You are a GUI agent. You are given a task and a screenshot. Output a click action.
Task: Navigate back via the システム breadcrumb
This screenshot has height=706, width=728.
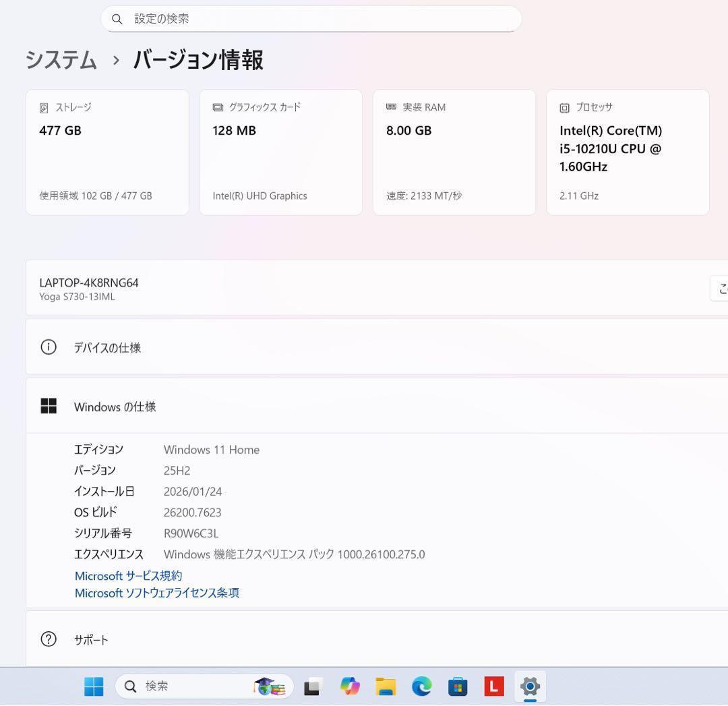click(x=61, y=60)
